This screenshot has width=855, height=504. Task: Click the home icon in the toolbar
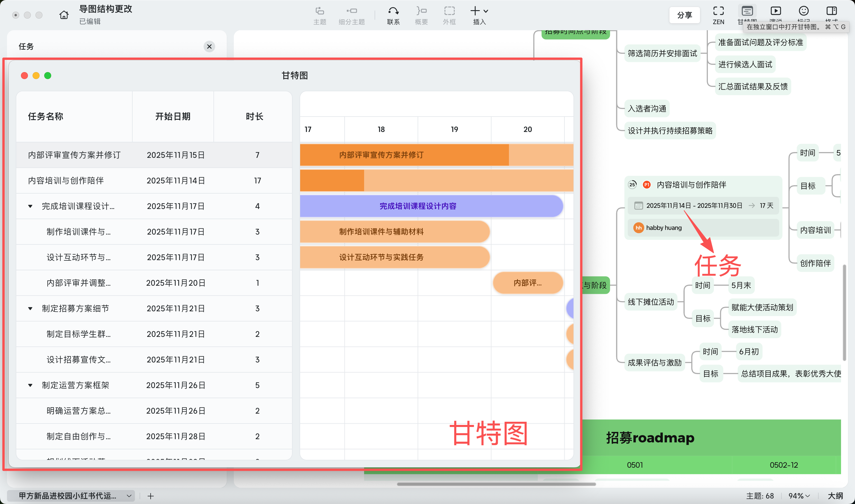pos(64,15)
